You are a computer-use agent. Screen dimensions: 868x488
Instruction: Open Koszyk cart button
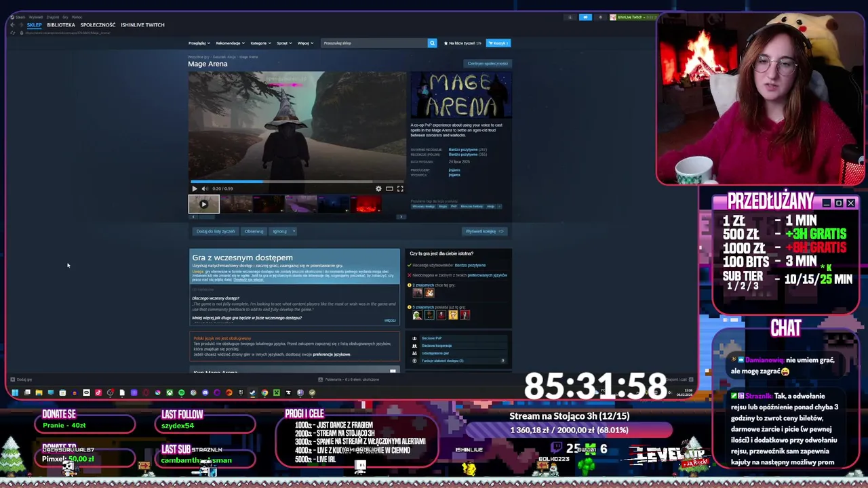click(498, 43)
